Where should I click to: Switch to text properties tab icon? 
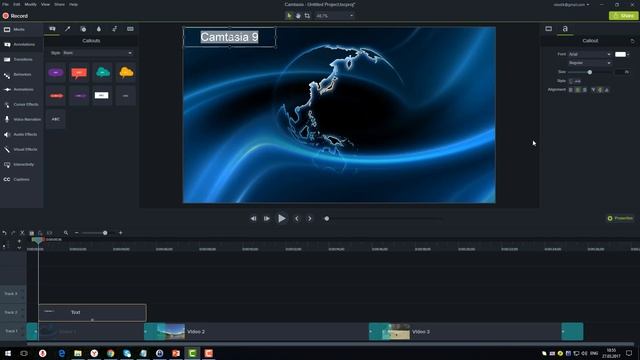tap(565, 29)
